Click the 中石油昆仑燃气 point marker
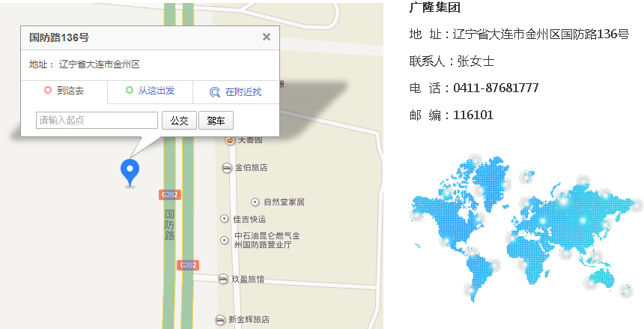The image size is (644, 329). (x=224, y=240)
